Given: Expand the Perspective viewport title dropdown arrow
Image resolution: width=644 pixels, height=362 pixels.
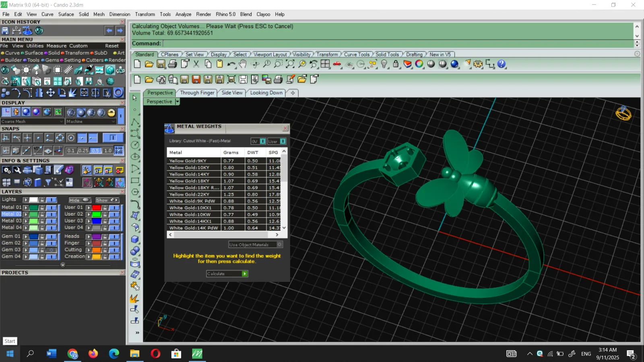Looking at the screenshot, I should 177,102.
